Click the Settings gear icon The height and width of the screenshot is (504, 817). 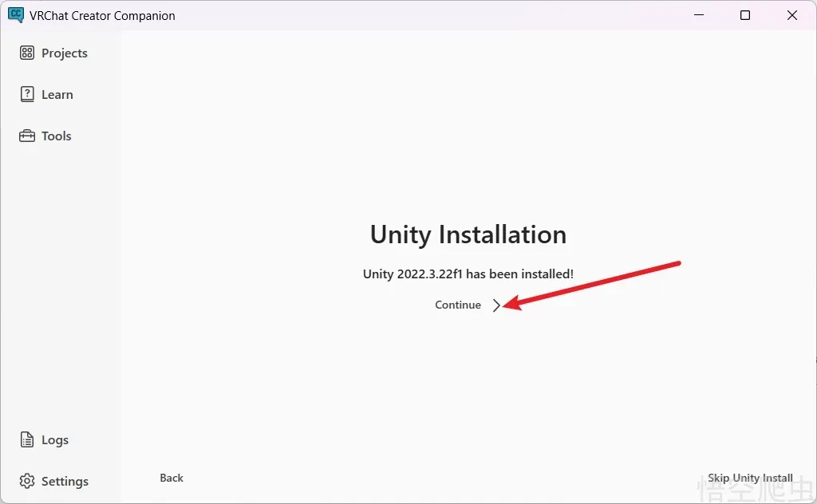pos(27,481)
